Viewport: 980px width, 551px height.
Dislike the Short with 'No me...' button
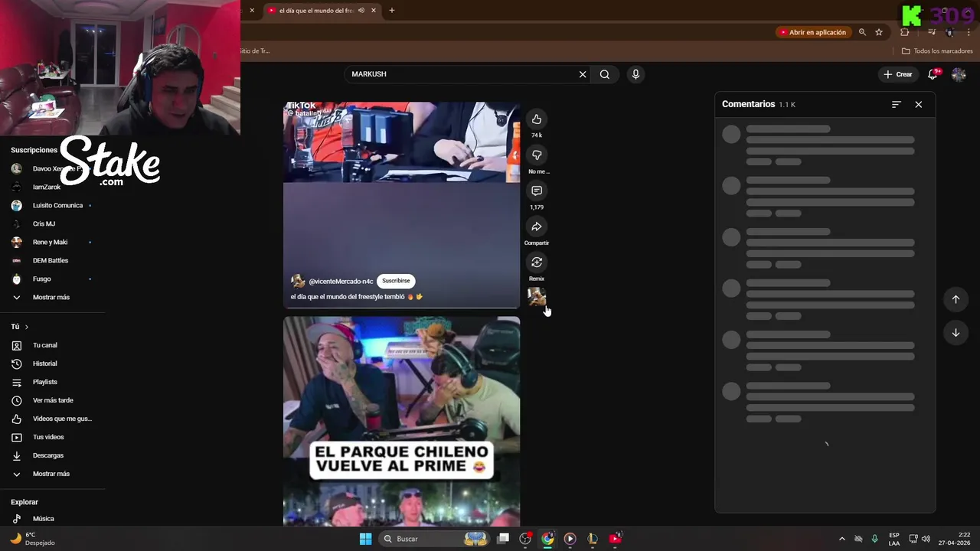click(537, 155)
